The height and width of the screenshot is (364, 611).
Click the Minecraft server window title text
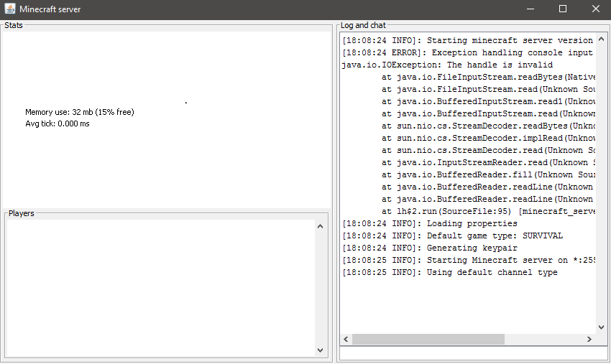point(50,9)
